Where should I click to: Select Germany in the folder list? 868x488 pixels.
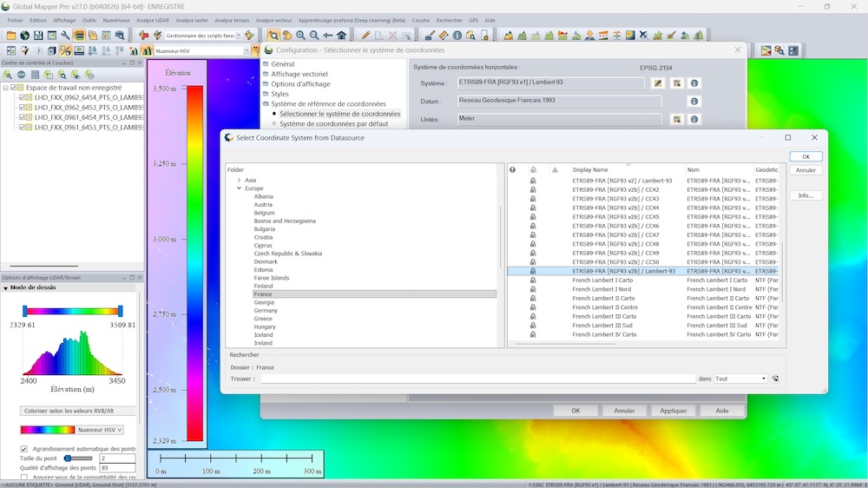point(266,311)
